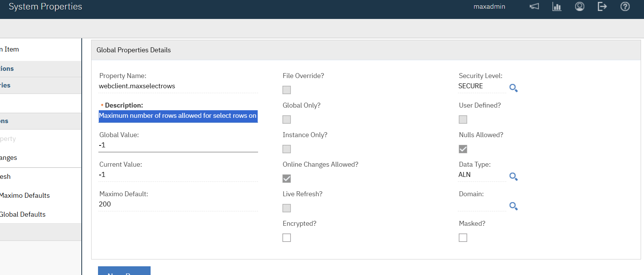Toggle the Nulls Allowed? checkbox
This screenshot has width=644, height=275.
click(x=463, y=149)
